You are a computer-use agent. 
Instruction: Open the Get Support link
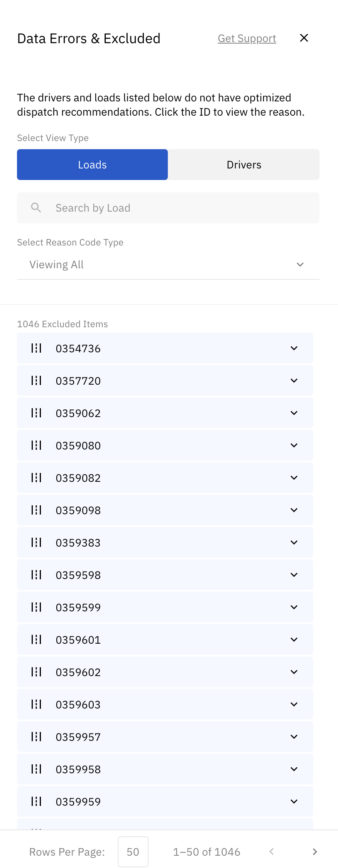(247, 39)
